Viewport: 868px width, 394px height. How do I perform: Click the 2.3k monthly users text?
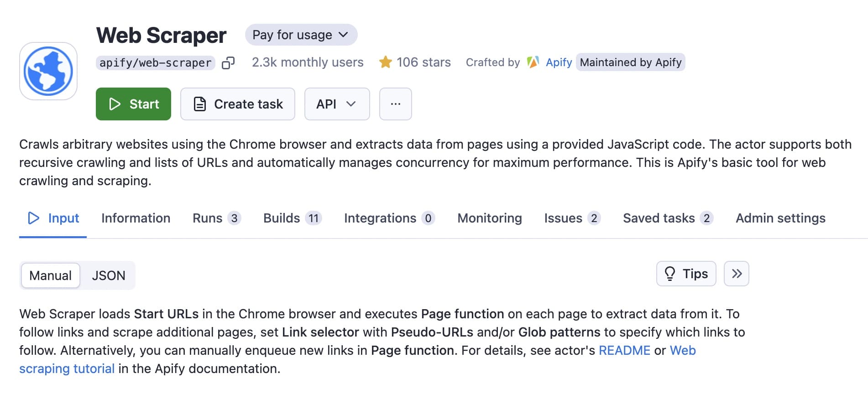click(308, 62)
